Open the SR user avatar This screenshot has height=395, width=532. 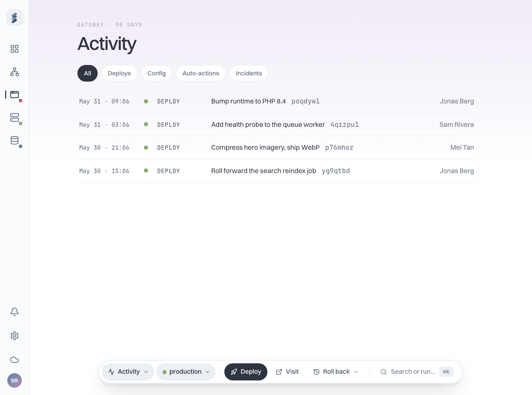point(15,380)
